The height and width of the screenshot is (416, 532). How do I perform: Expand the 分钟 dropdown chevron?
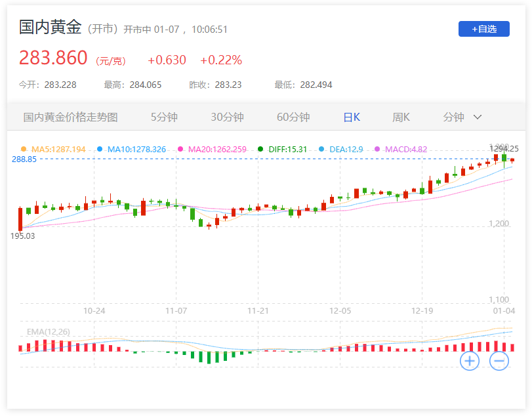(x=478, y=117)
